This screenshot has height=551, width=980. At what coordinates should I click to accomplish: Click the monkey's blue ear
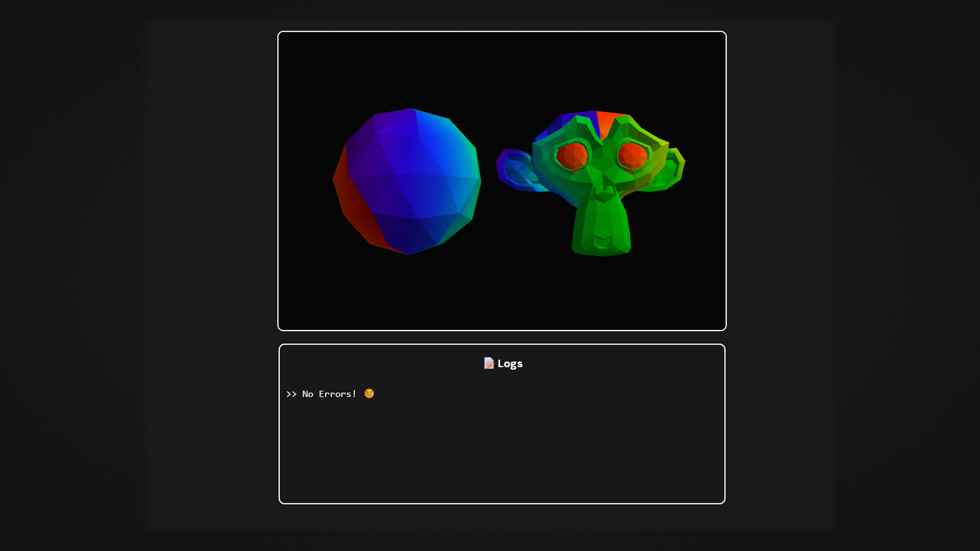click(x=514, y=170)
